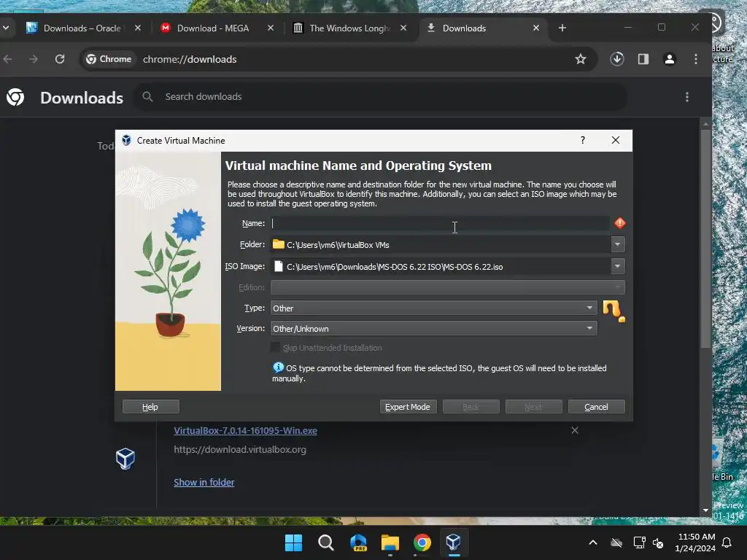This screenshot has width=747, height=560.
Task: Click muted volume icon in tray
Action: [658, 542]
